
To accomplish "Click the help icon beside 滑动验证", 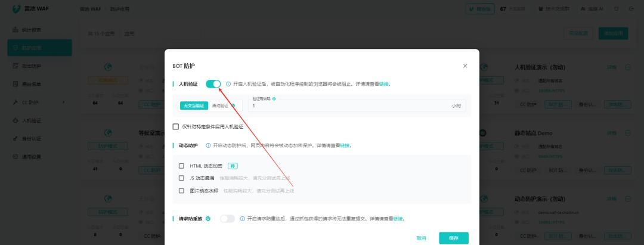I will tap(233, 106).
